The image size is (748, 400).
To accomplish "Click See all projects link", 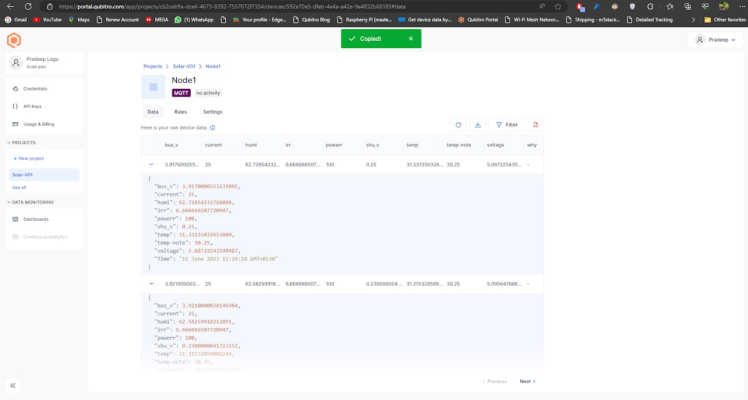I will 19,187.
